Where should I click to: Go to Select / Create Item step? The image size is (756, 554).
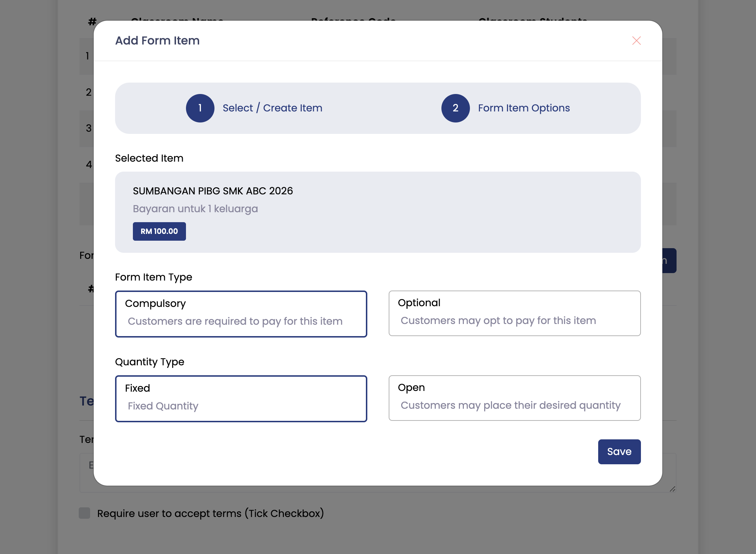coord(273,108)
